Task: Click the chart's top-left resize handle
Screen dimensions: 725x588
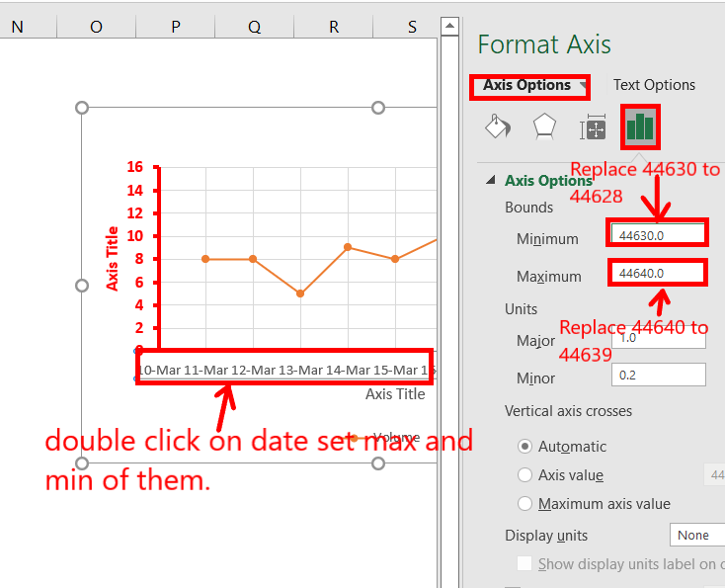Action: 82,108
